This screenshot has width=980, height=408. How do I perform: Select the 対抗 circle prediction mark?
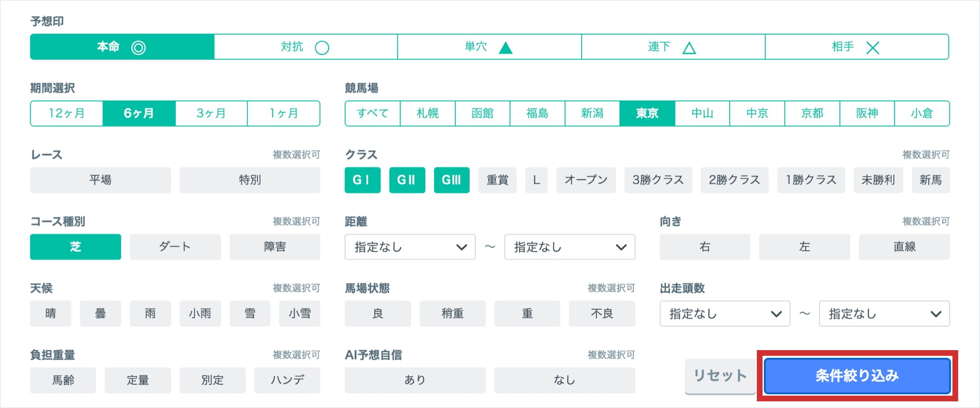click(305, 47)
